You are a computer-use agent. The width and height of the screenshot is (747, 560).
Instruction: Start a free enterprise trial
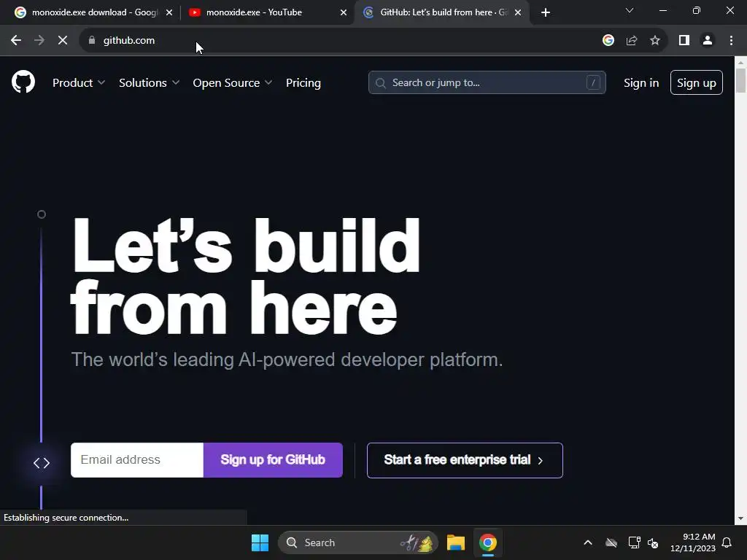coord(465,461)
